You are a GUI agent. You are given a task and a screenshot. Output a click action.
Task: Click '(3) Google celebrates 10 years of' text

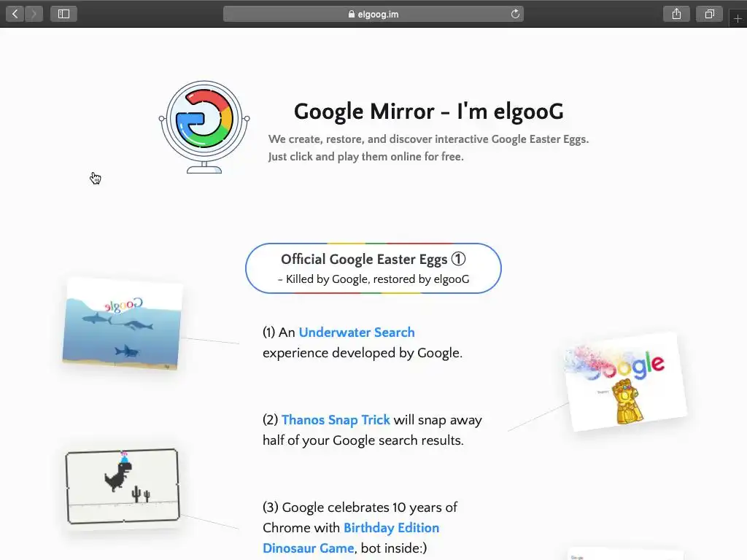(360, 507)
